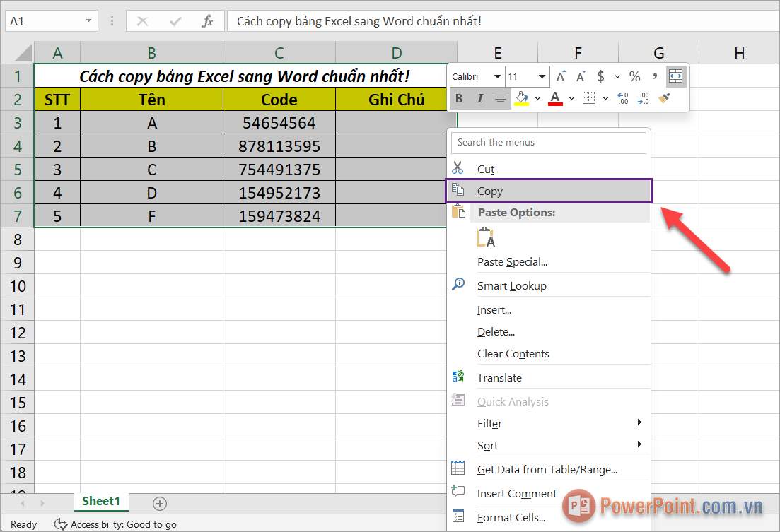Click the formula bar text
The width and height of the screenshot is (780, 532).
click(359, 21)
